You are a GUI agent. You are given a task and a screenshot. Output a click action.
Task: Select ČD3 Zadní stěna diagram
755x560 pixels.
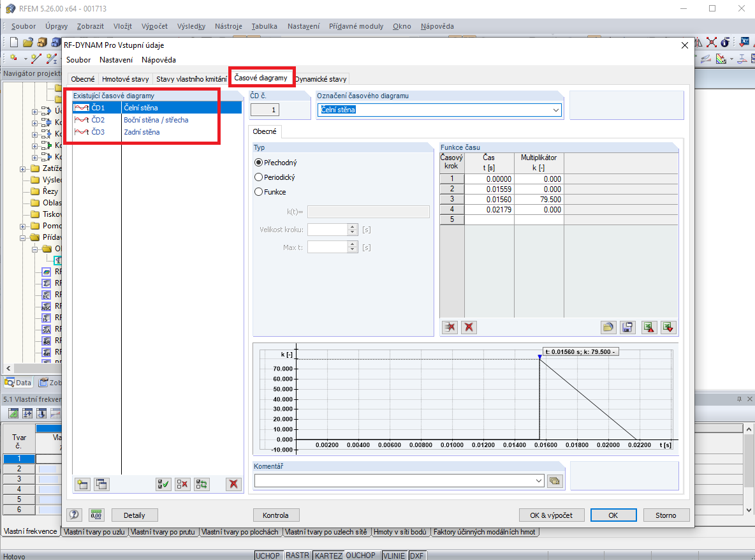point(157,132)
